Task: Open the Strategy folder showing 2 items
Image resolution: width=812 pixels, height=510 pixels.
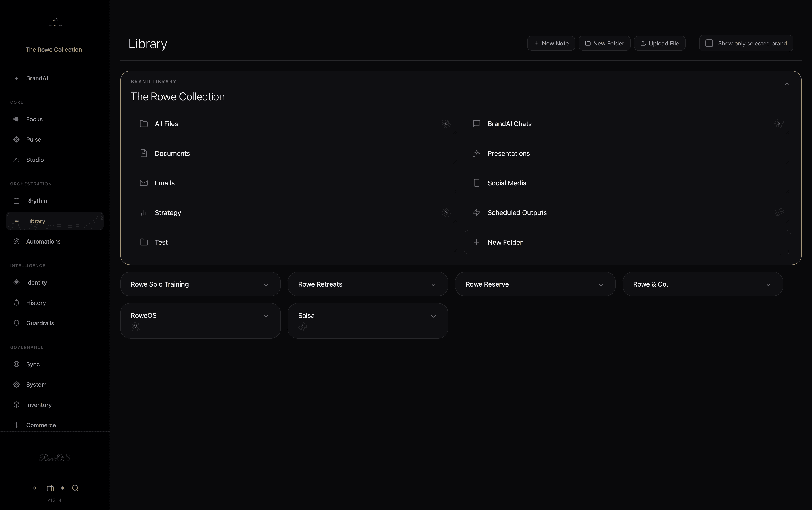Action: click(x=167, y=212)
